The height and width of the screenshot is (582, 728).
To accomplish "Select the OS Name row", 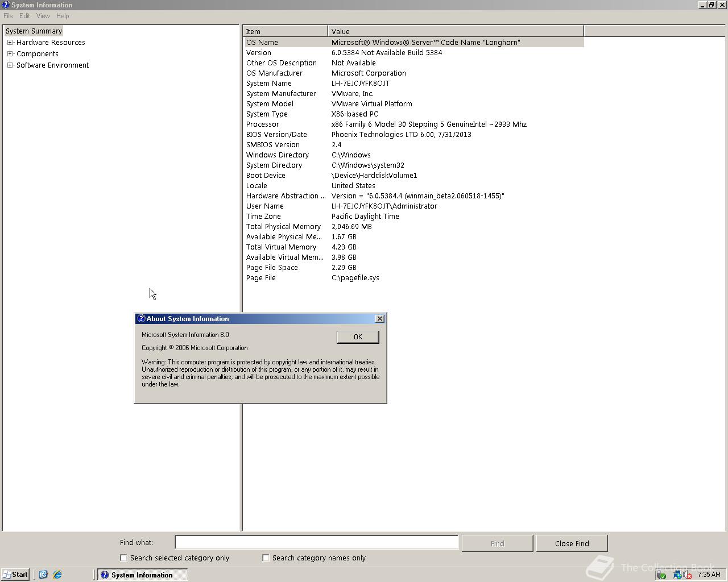I will [x=414, y=43].
